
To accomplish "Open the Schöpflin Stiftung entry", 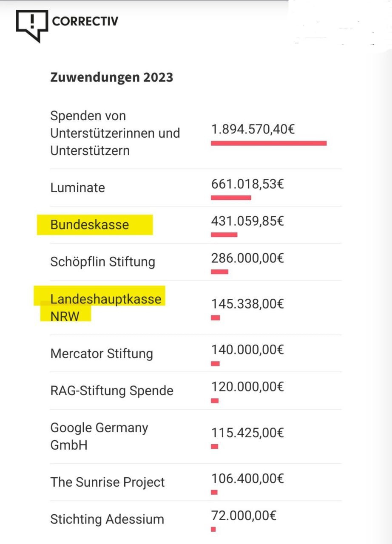I will [102, 261].
